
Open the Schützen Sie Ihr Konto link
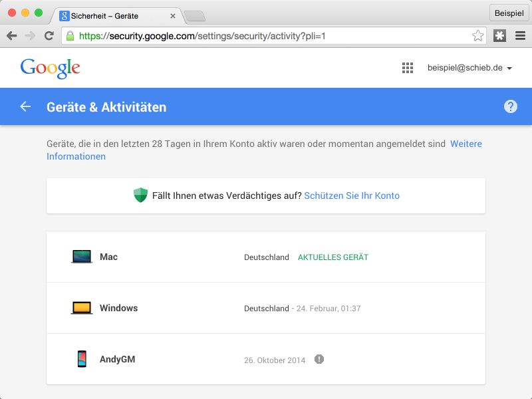click(352, 196)
